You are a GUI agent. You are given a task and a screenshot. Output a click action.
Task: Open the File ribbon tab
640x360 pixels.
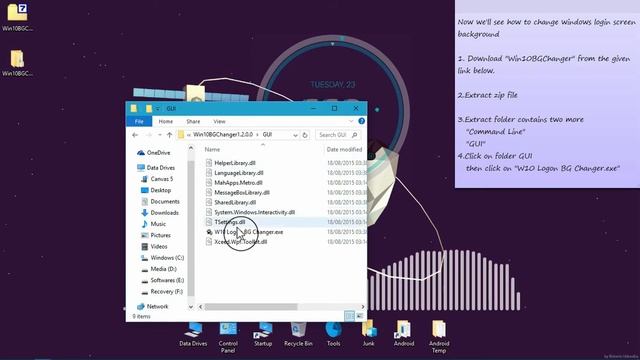[139, 121]
